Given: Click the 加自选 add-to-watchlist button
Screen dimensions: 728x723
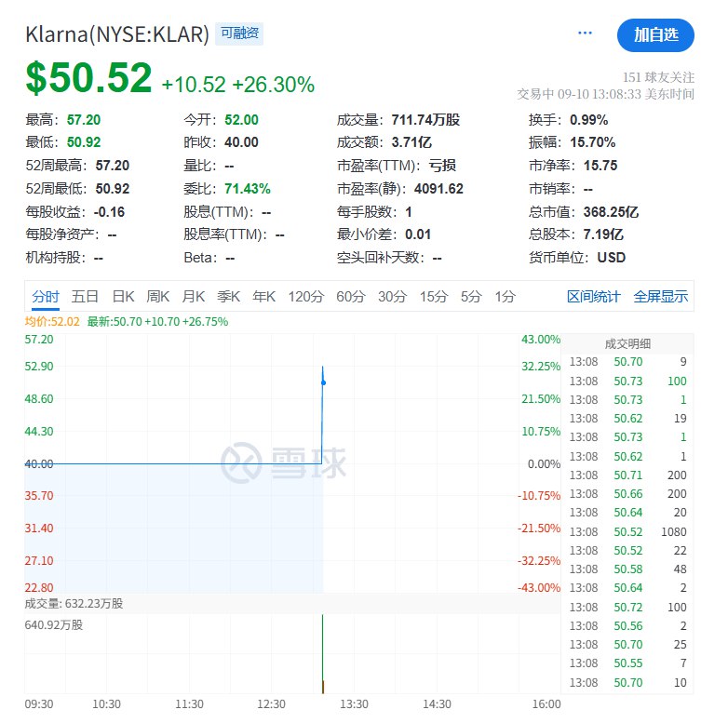Looking at the screenshot, I should 655,35.
